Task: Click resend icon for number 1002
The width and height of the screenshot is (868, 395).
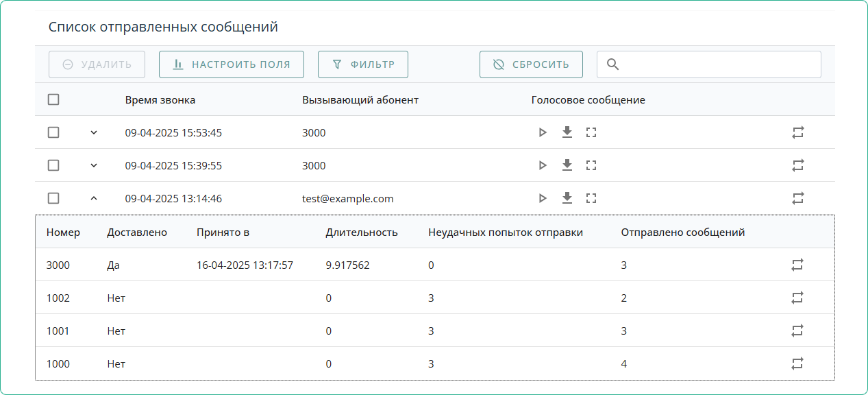Action: 797,298
